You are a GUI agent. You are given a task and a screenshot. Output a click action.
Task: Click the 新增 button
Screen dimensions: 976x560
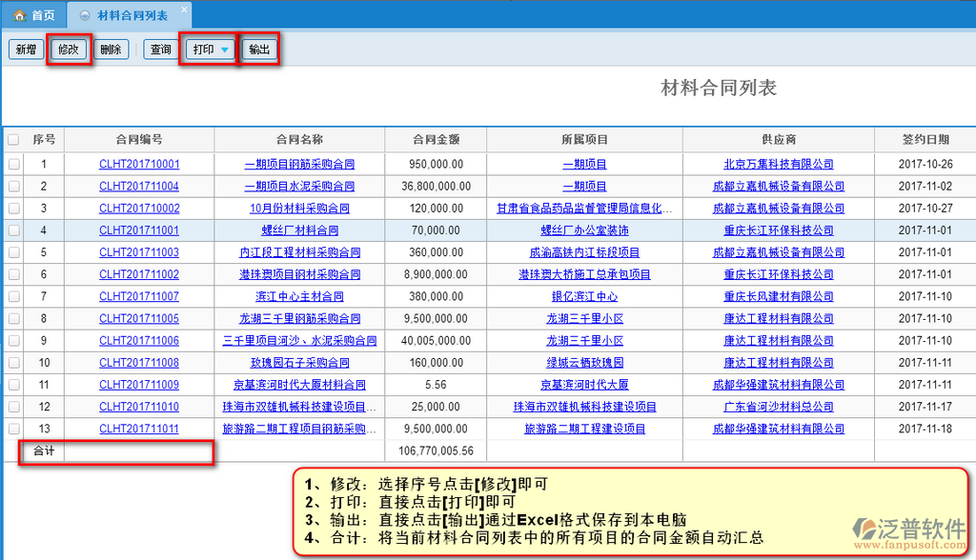(x=25, y=50)
